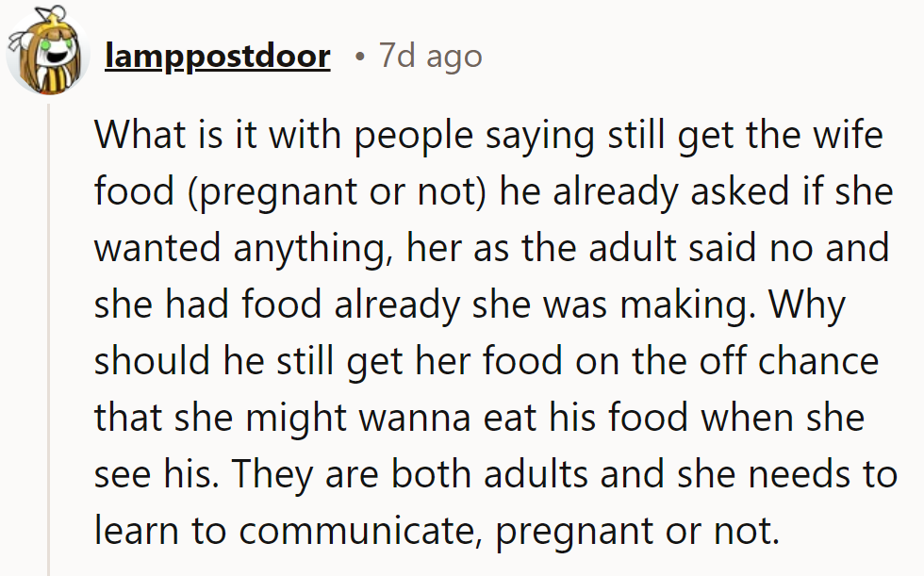The height and width of the screenshot is (576, 924).
Task: Click the vertical line beside the comment body
Action: (x=47, y=377)
